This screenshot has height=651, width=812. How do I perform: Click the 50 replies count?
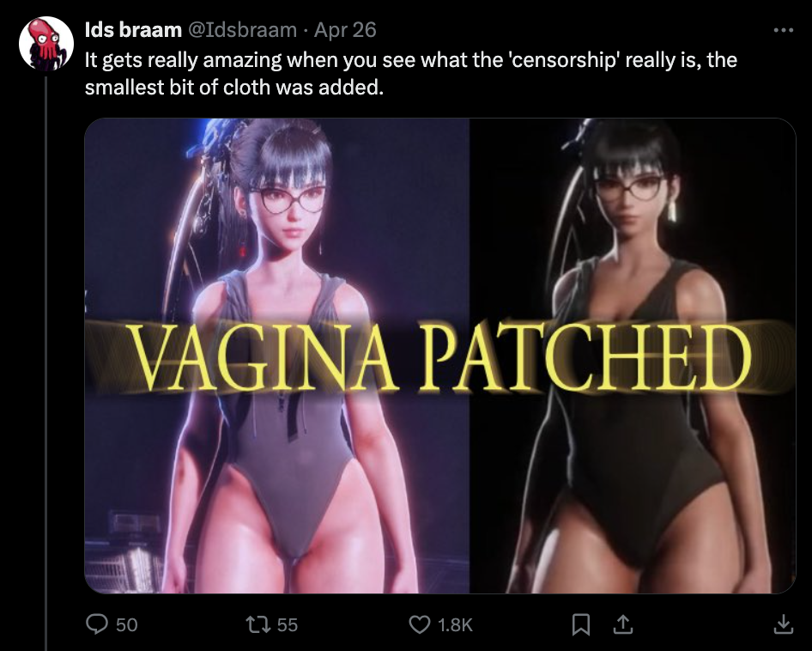[127, 624]
